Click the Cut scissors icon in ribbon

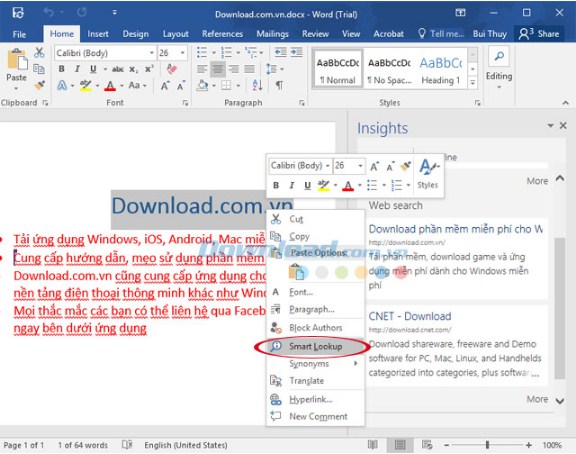39,53
